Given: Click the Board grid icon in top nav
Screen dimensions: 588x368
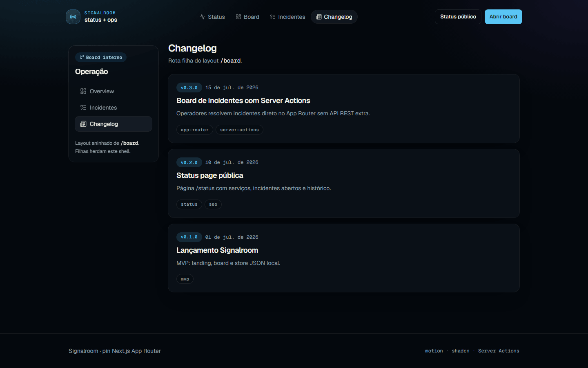Looking at the screenshot, I should tap(238, 17).
